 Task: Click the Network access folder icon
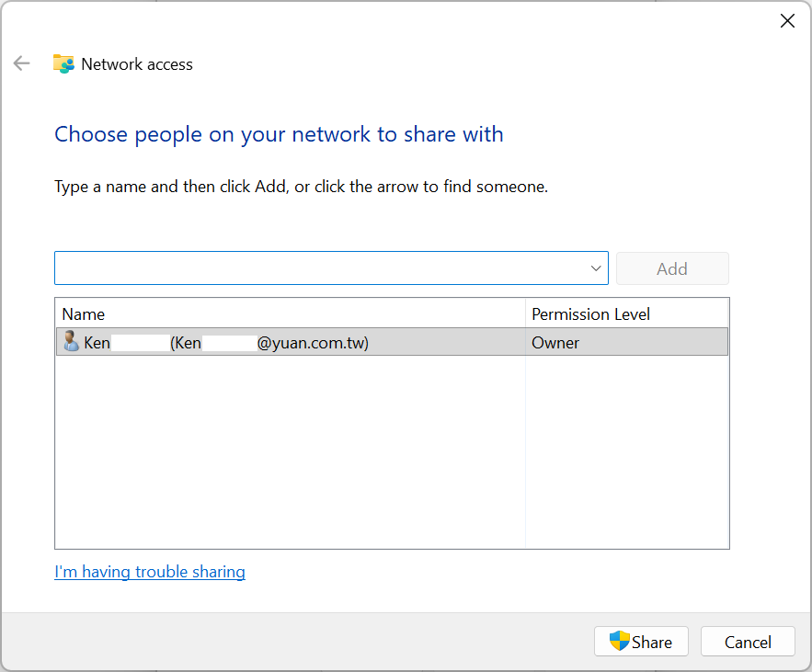point(63,63)
